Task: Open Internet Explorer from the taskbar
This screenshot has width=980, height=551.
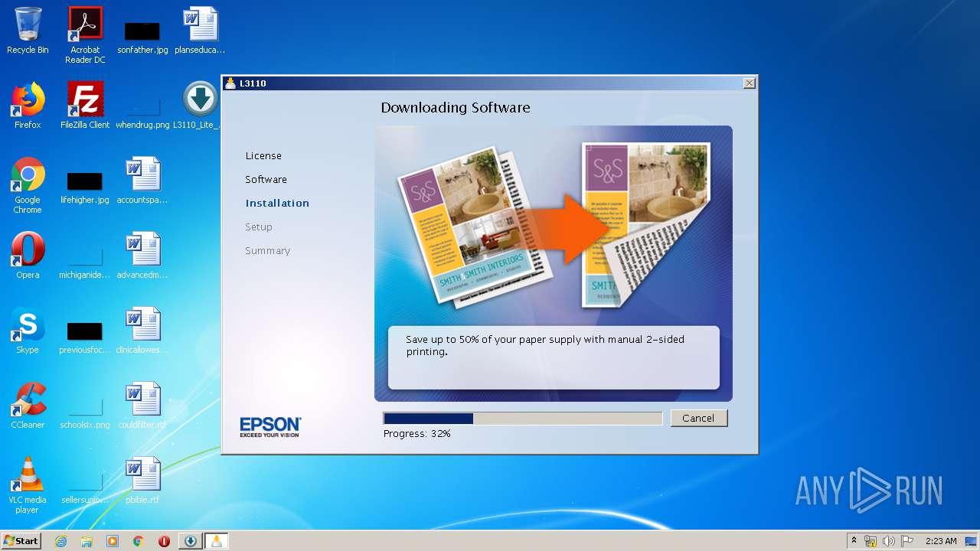Action: (x=60, y=541)
